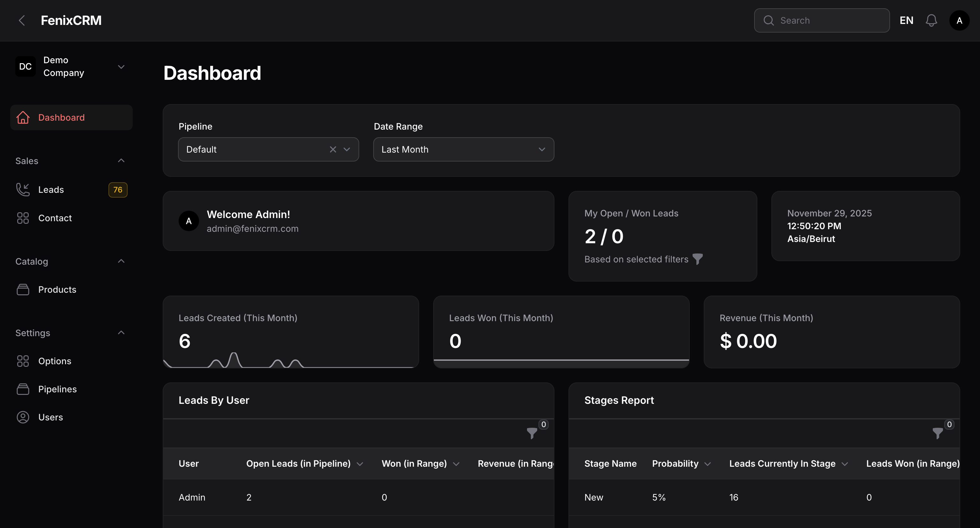Viewport: 980px width, 528px height.
Task: Click the New stage row in Stages Report
Action: point(764,497)
